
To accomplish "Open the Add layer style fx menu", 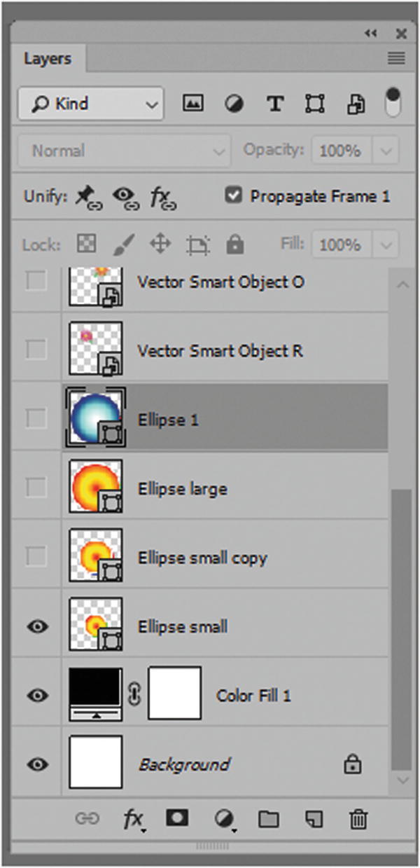I will pos(133,818).
